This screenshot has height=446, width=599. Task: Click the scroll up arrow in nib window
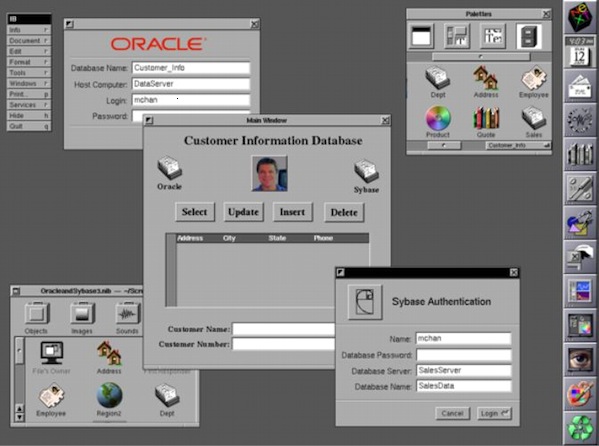coord(19,409)
